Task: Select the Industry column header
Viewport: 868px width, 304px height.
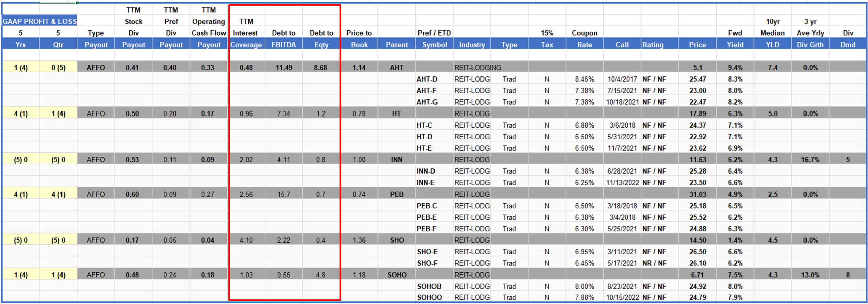Action: (472, 45)
